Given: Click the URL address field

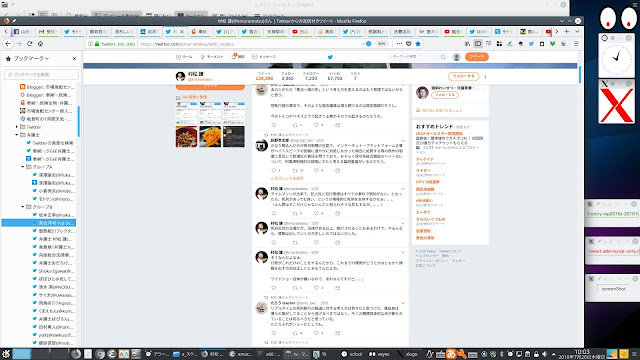Looking at the screenshot, I should (249, 44).
